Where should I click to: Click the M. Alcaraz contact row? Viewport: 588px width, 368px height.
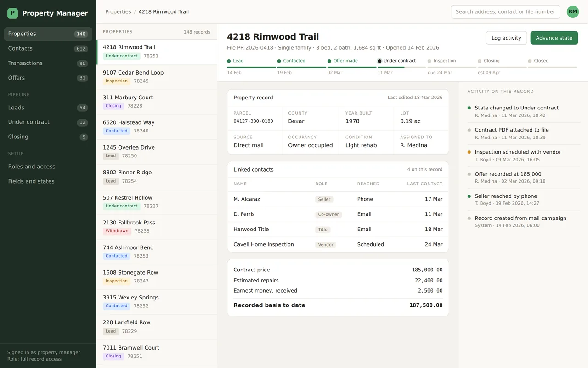point(338,199)
